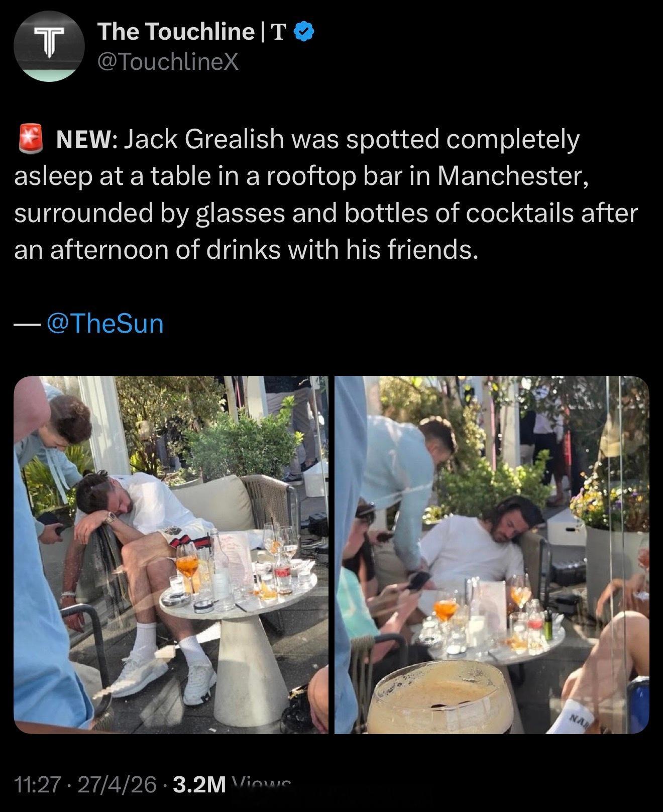Image resolution: width=663 pixels, height=812 pixels.
Task: Open the left photo of man asleep on chair
Action: point(171,555)
